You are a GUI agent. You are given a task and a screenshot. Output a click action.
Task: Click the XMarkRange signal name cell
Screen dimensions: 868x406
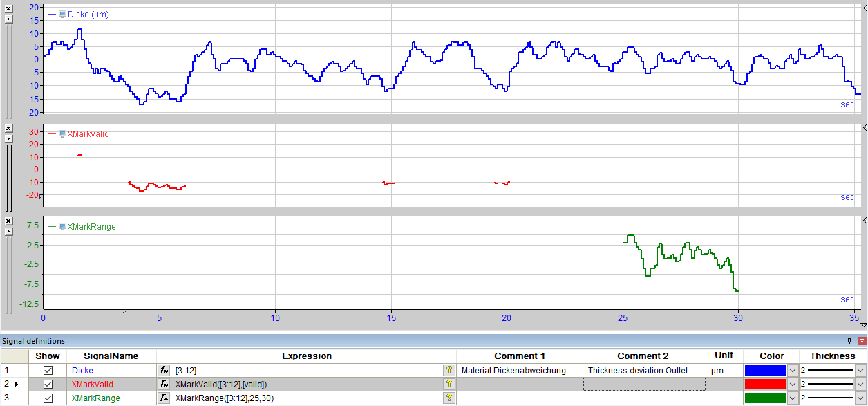(111, 398)
